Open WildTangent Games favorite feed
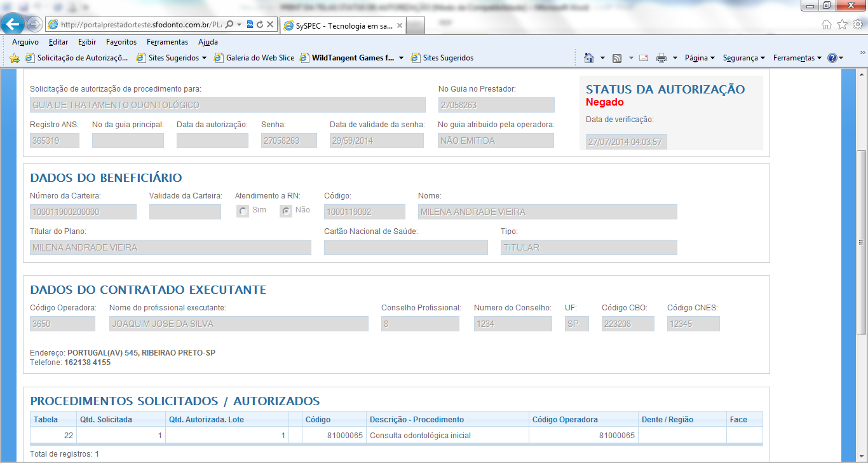Screen dimensions: 868x463 click(348, 58)
